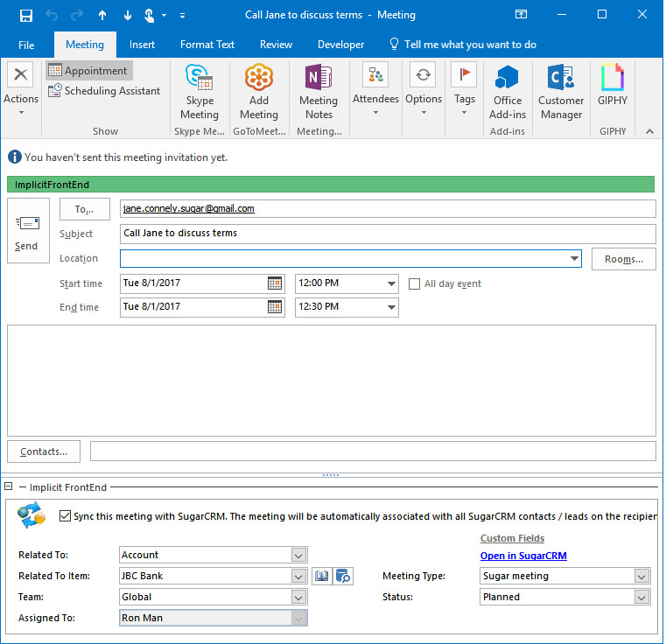Click the Save icon in quick access toolbar
Screen dimensions: 666x644
tap(25, 15)
